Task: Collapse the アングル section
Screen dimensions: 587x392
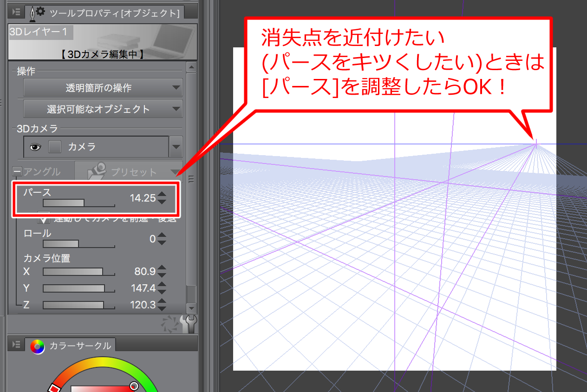Action: pos(17,172)
